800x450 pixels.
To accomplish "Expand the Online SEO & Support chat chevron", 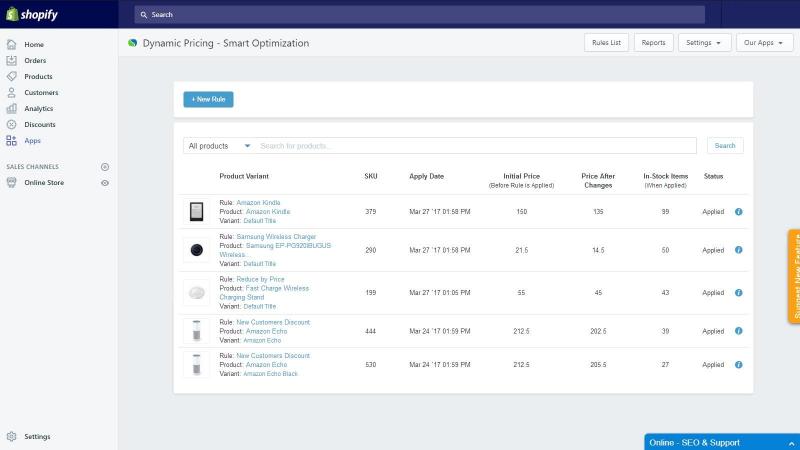I will 791,443.
